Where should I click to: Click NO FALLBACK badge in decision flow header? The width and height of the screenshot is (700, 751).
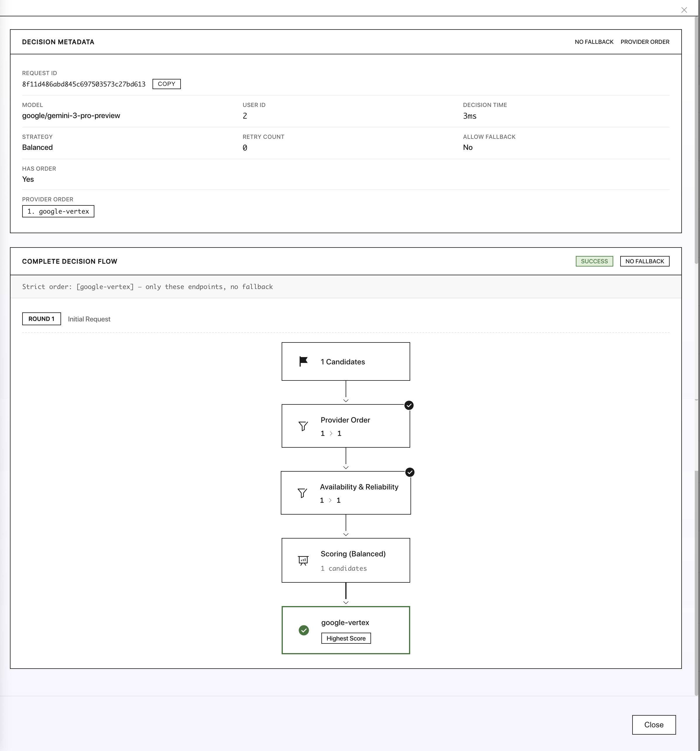(x=644, y=262)
